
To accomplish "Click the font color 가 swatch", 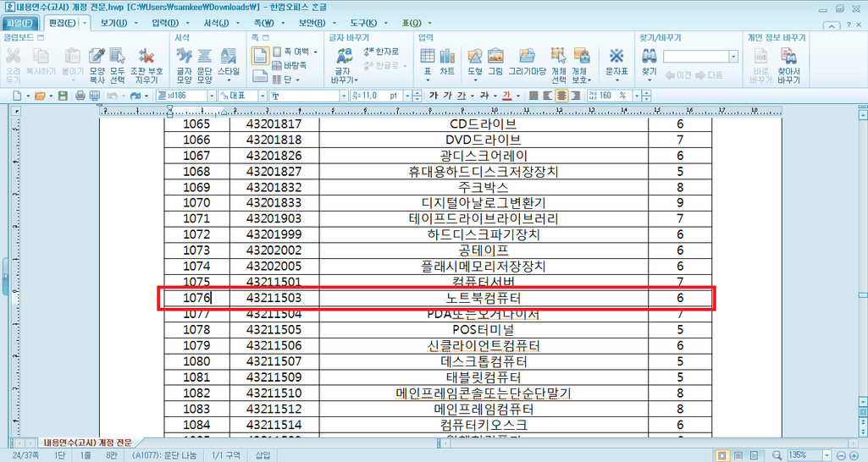I will (506, 96).
